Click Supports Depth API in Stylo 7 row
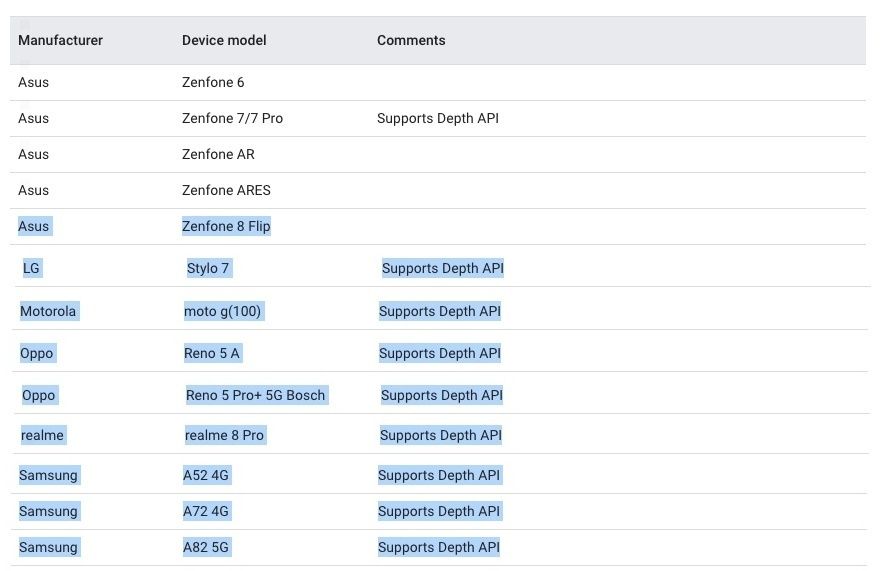This screenshot has width=883, height=571. click(443, 268)
